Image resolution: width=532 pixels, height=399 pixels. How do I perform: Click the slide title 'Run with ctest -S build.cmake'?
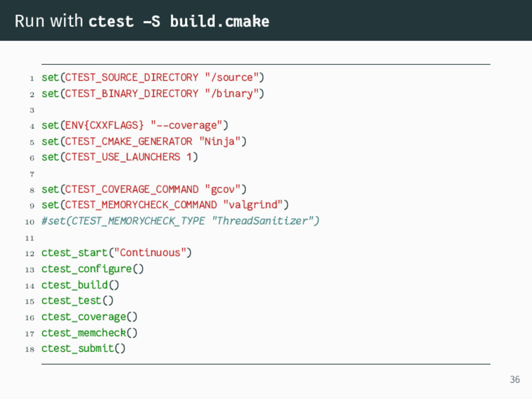[x=142, y=21]
